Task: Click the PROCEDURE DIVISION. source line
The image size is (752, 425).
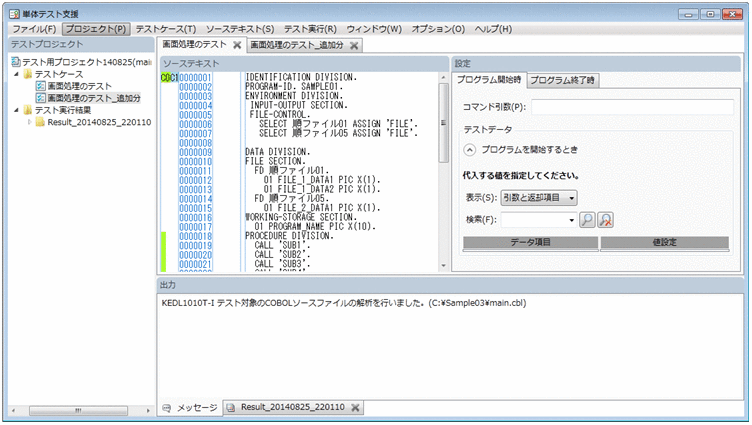Action: coord(289,236)
